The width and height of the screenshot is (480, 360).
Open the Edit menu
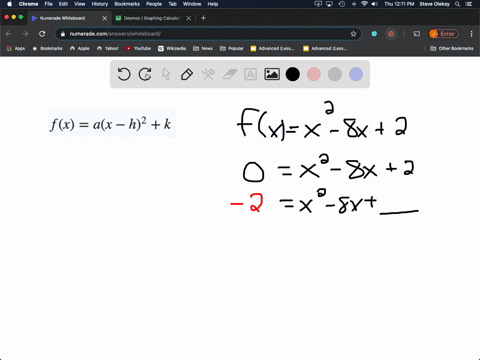coord(63,4)
